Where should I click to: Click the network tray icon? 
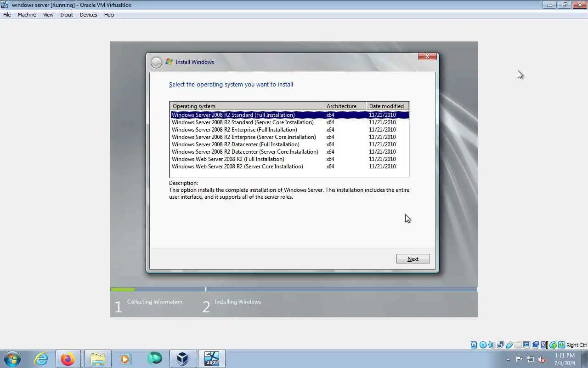[x=531, y=359]
